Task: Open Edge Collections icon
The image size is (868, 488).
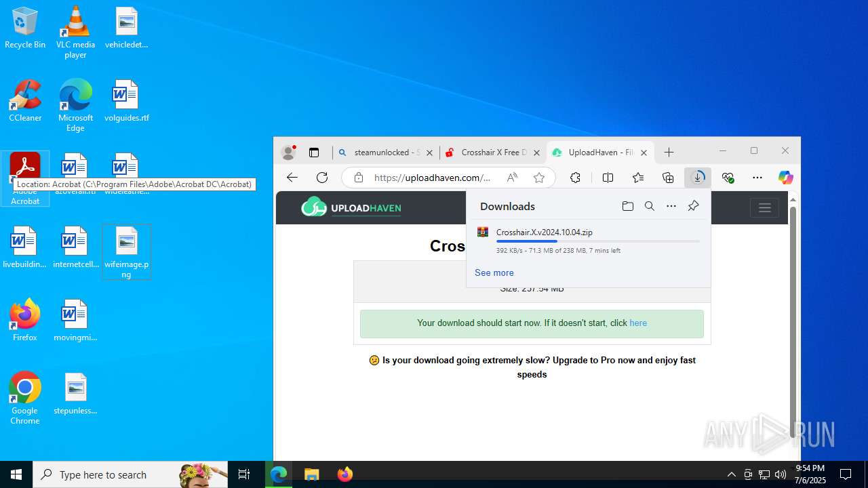Action: click(x=668, y=178)
